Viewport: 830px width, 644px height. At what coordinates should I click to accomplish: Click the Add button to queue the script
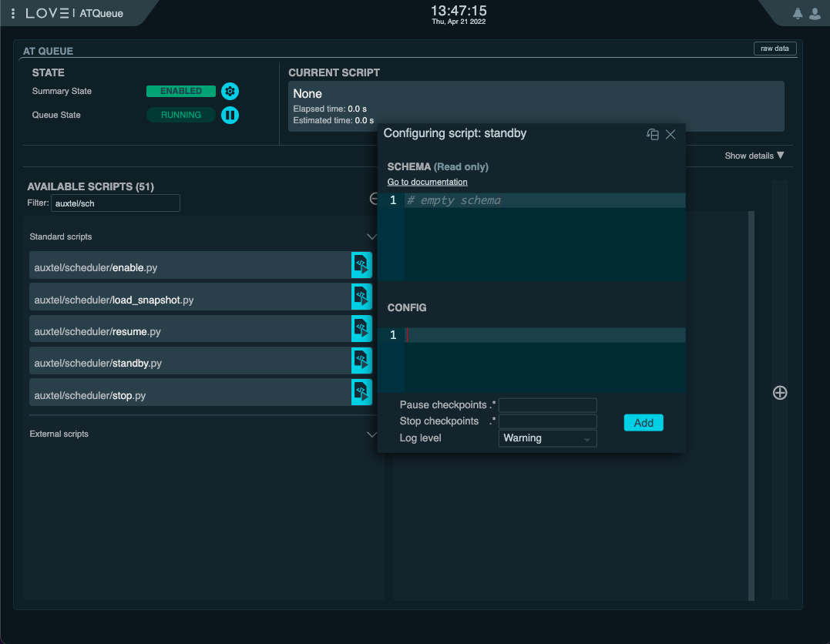tap(644, 422)
